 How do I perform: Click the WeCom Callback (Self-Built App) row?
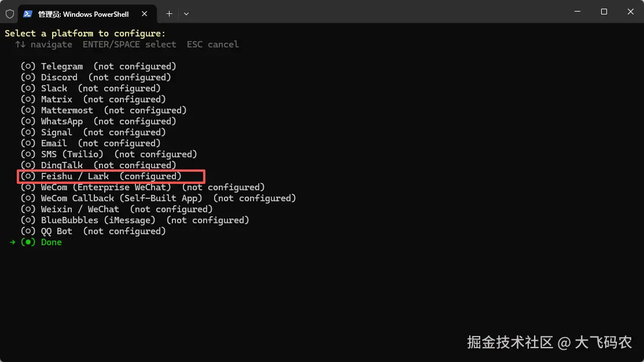[159, 199]
